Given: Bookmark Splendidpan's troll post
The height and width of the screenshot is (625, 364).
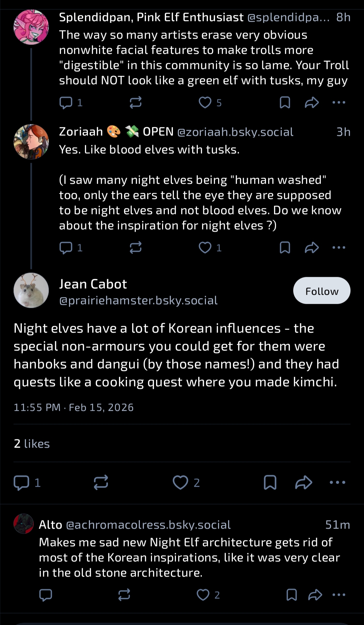Looking at the screenshot, I should pos(285,103).
